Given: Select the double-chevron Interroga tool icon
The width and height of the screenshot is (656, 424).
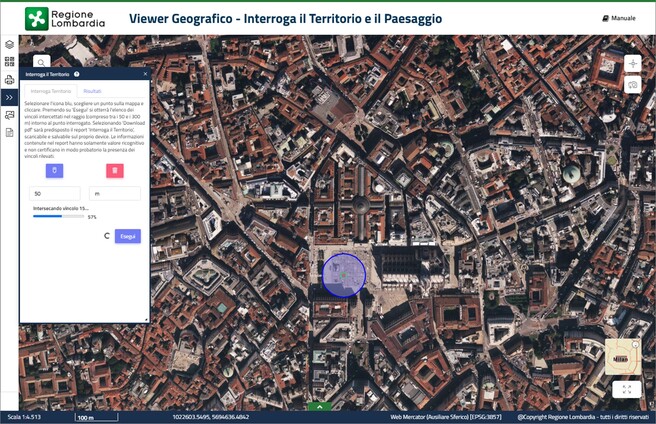Looking at the screenshot, I should [9, 98].
